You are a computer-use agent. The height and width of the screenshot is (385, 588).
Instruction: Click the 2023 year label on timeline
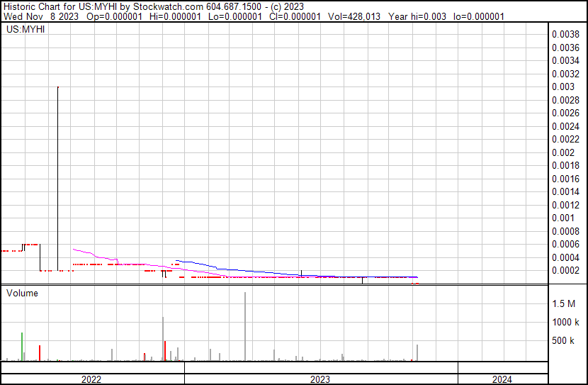click(320, 379)
